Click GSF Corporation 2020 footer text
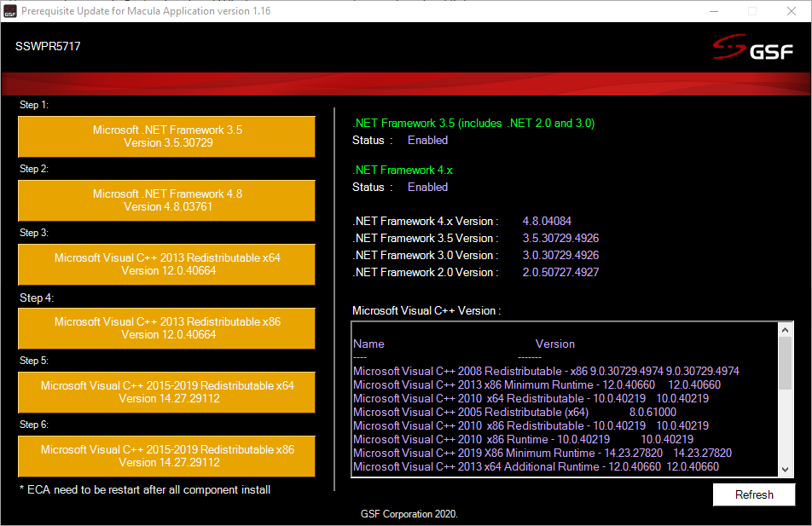 click(x=409, y=514)
